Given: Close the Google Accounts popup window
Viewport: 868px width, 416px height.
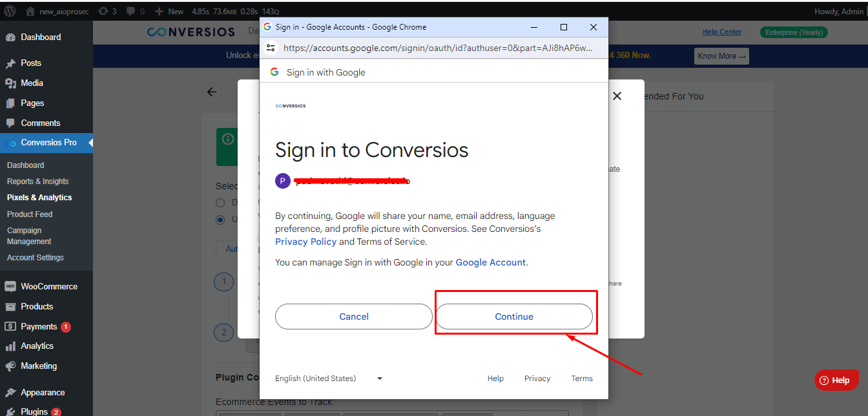Looking at the screenshot, I should point(594,27).
